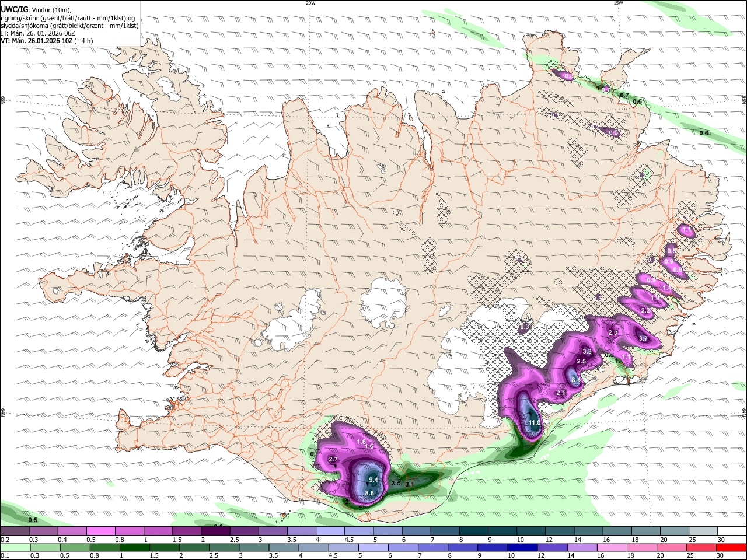Click the 'IT: Mán. 26. 01. 2026 06Z' line
The height and width of the screenshot is (560, 747).
coord(37,33)
